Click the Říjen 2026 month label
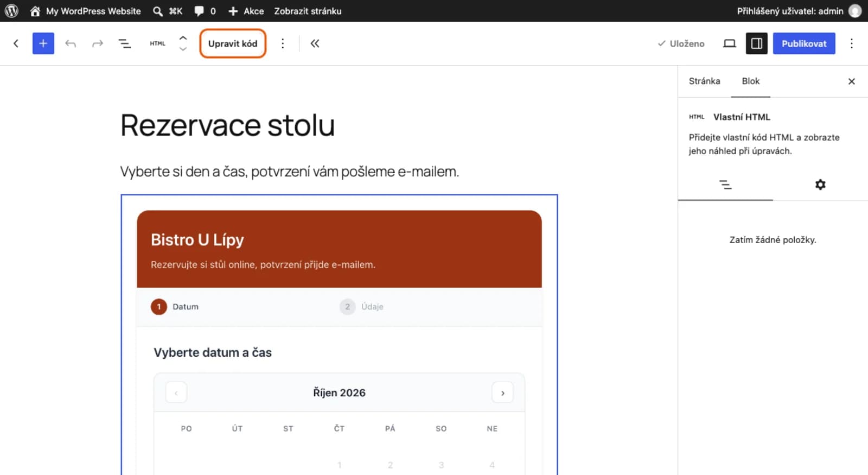This screenshot has width=868, height=475. click(x=339, y=392)
